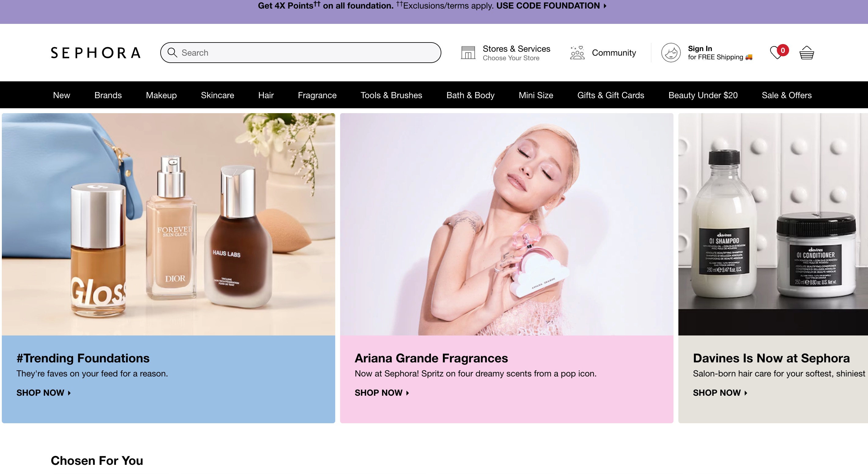Open the Community link
The width and height of the screenshot is (868, 474).
click(x=614, y=53)
